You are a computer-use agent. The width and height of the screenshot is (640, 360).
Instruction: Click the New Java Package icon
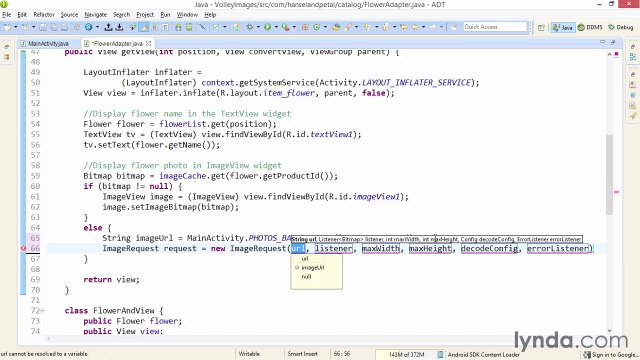pos(305,27)
